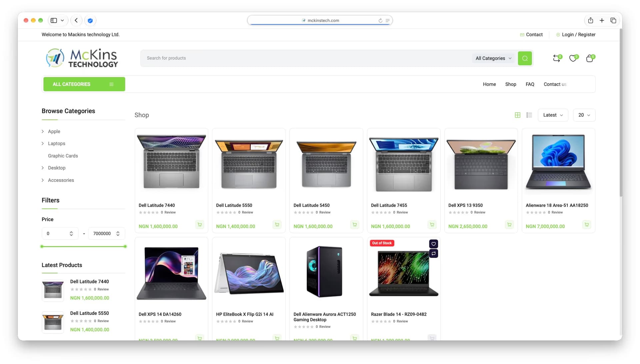This screenshot has width=640, height=364.
Task: Click the Safari sidebar toggle icon
Action: [x=54, y=20]
